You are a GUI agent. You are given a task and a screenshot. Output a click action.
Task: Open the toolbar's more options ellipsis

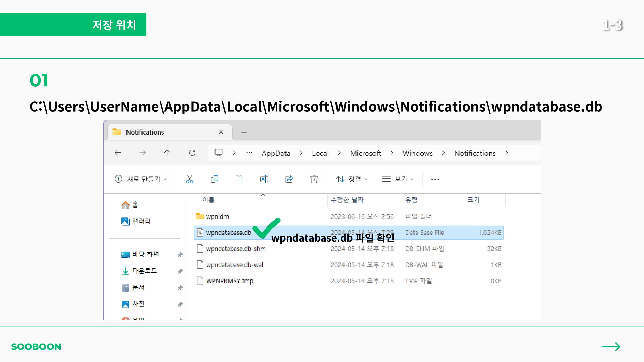435,179
